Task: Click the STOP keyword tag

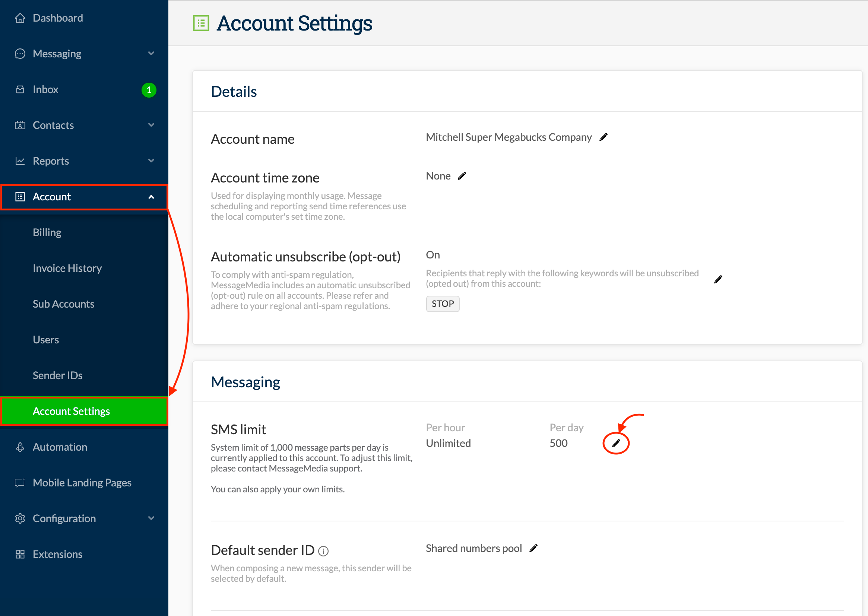Action: click(x=443, y=304)
